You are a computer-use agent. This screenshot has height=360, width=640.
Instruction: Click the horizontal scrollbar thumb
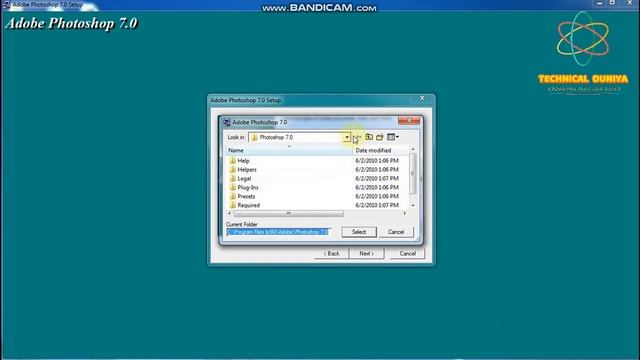point(289,213)
